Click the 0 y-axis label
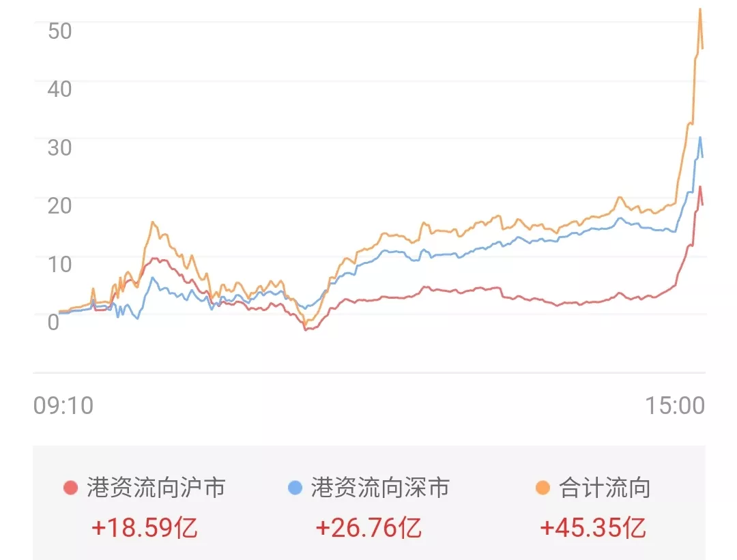 54,322
